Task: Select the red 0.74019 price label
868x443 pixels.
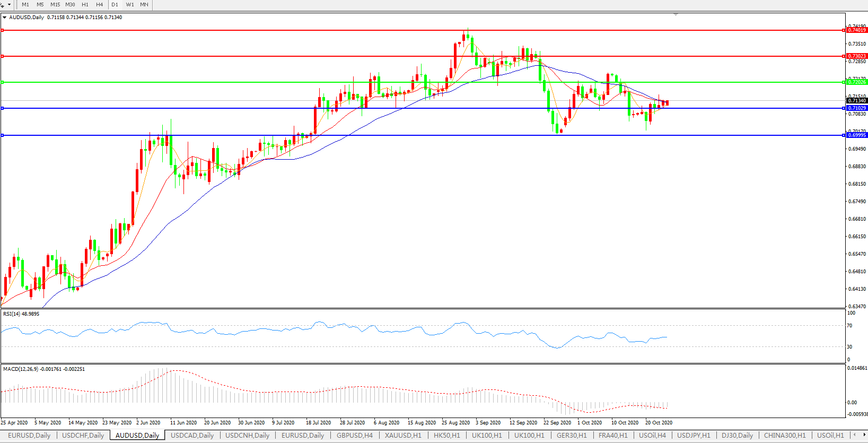Action: pos(856,30)
